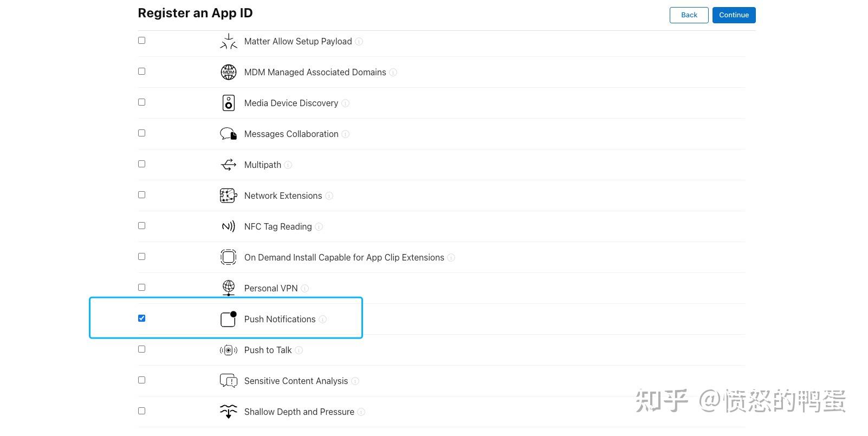Click the Matter Allow Setup Payload icon

click(229, 41)
